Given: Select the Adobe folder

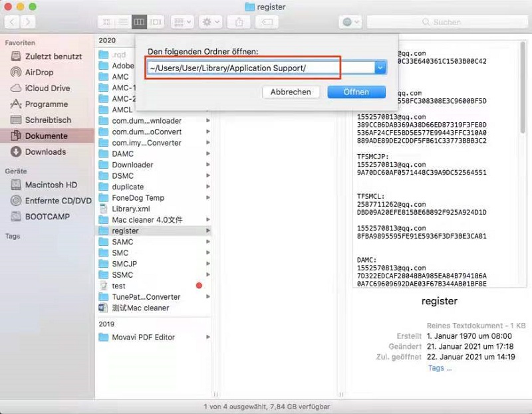Looking at the screenshot, I should pos(117,65).
